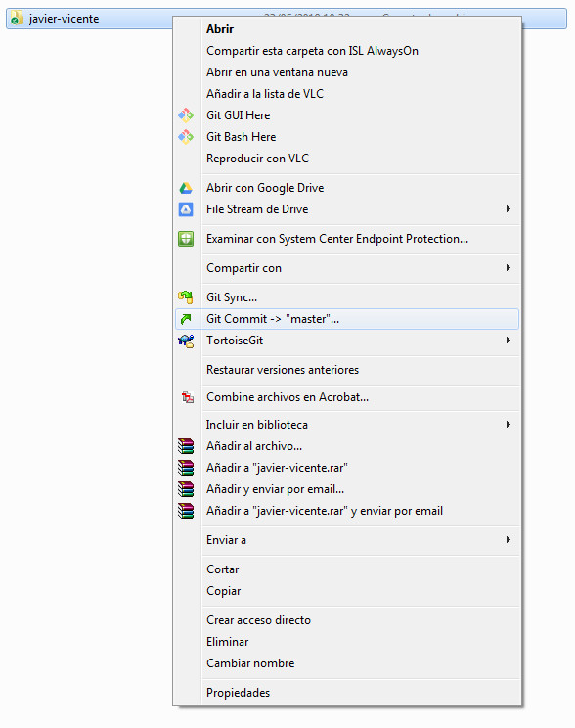Select Eliminar from the menu
The width and height of the screenshot is (575, 728).
(347, 642)
